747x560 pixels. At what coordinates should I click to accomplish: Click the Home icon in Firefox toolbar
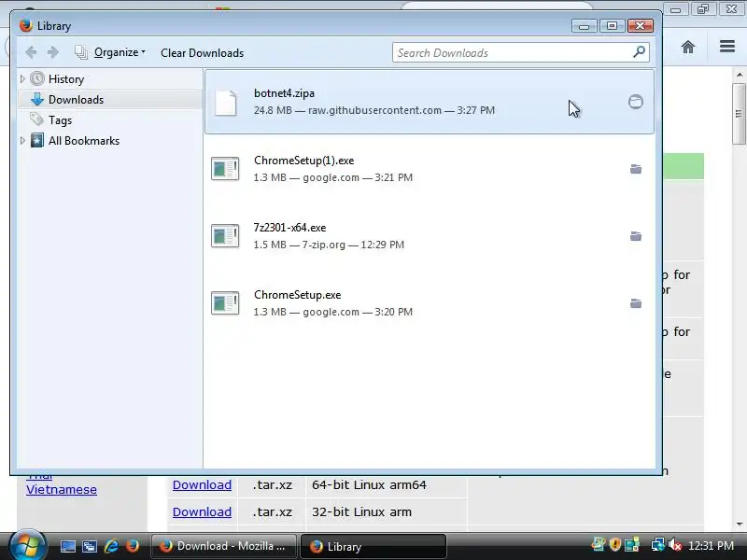(x=688, y=47)
